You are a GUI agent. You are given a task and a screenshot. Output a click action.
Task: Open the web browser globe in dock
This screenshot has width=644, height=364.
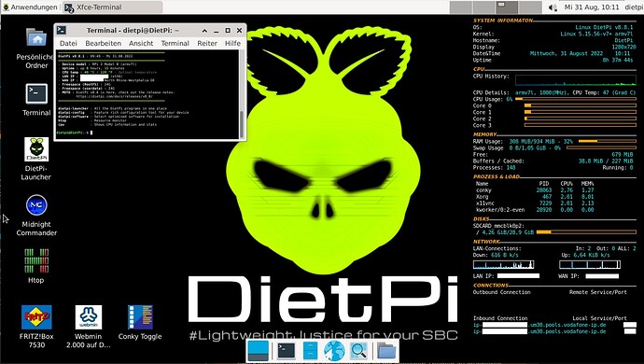[x=334, y=351]
